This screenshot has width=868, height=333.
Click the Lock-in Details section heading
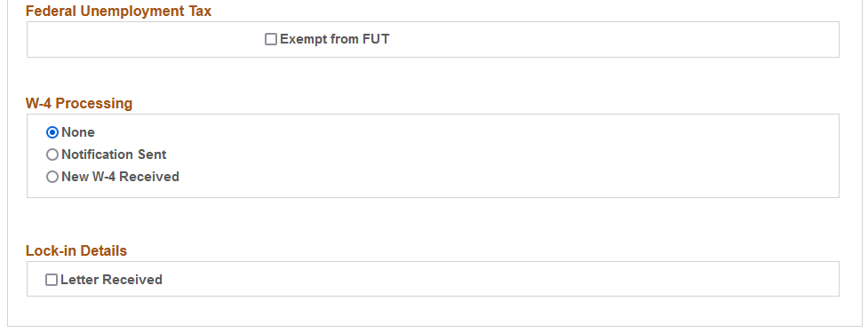[x=76, y=250]
